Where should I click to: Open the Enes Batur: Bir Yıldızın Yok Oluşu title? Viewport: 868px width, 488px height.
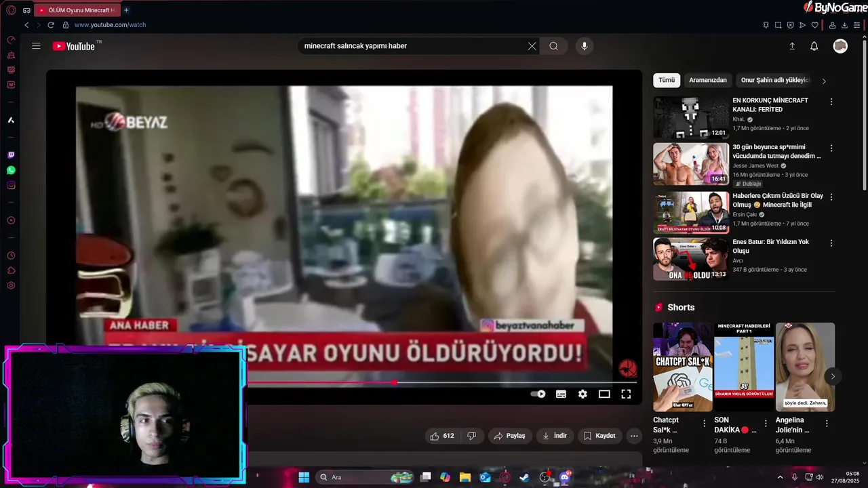pyautogui.click(x=770, y=246)
